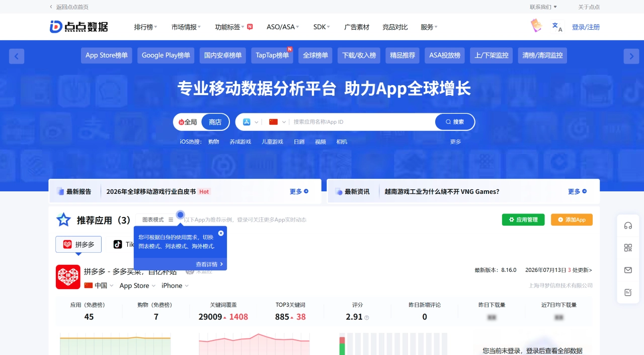Click the 儿童游戏 hot search keyword

pos(272,142)
